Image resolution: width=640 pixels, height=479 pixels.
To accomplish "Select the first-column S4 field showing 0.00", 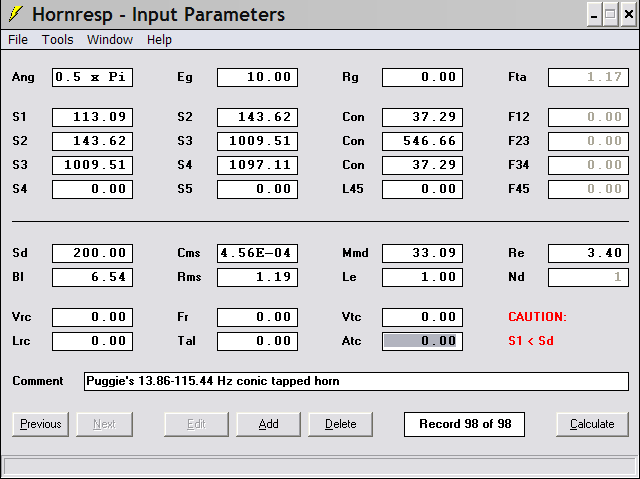I will [x=92, y=189].
